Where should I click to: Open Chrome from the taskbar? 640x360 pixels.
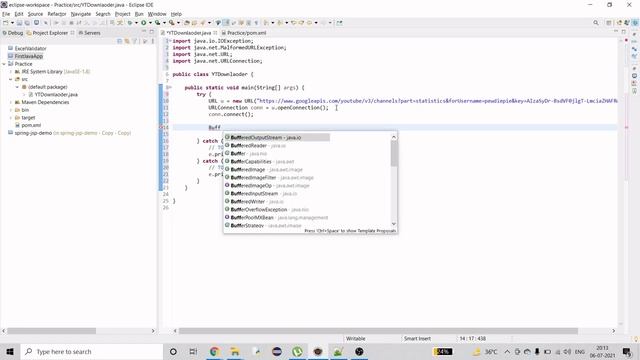[215, 351]
